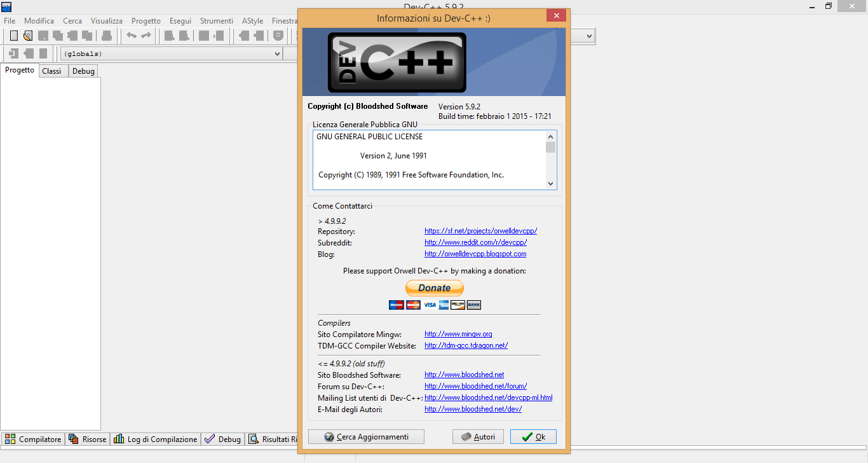This screenshot has width=868, height=463.
Task: Open the bloodshed.net/dev authors link
Action: [473, 410]
